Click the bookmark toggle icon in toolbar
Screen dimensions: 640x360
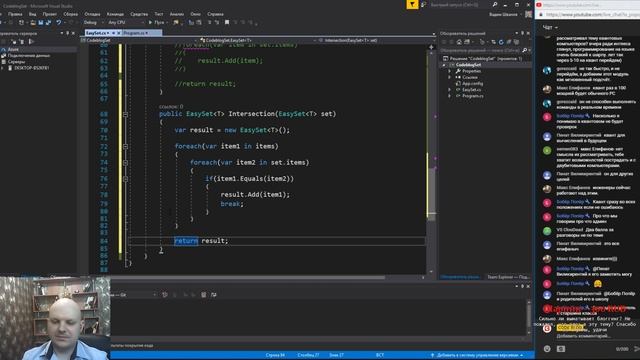[227, 22]
